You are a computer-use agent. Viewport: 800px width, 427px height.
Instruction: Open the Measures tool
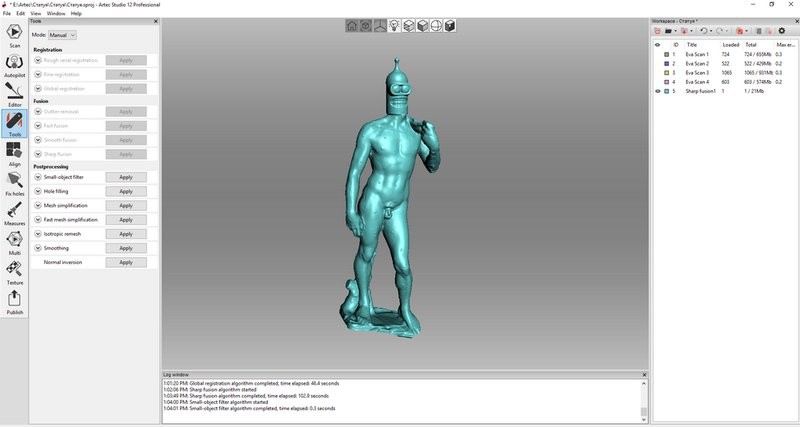click(x=14, y=211)
